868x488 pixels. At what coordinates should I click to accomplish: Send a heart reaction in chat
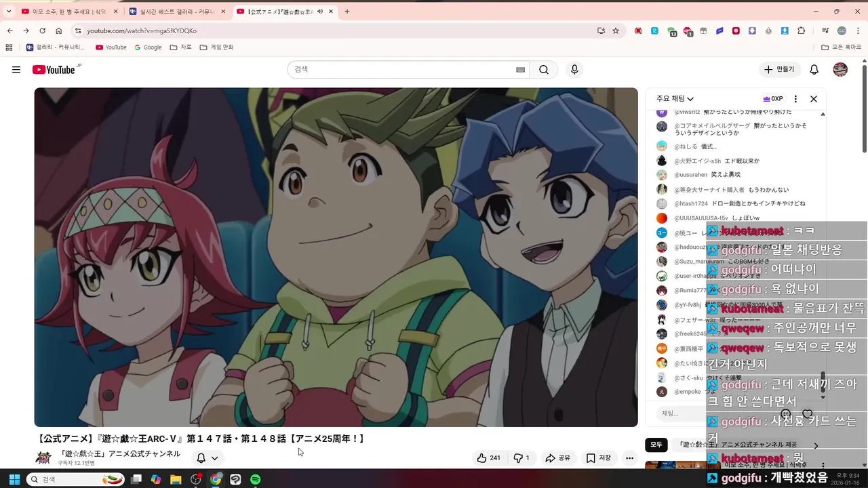pyautogui.click(x=807, y=413)
